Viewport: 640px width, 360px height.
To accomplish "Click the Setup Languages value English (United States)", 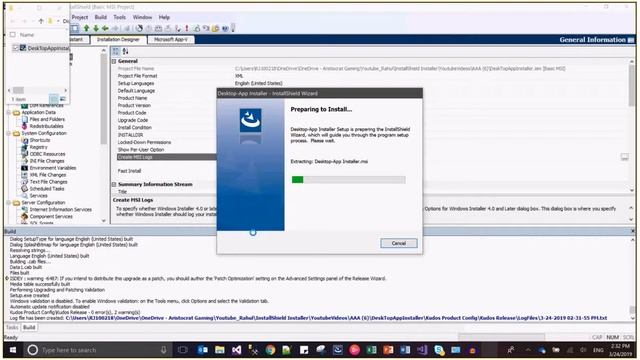I will tap(258, 83).
